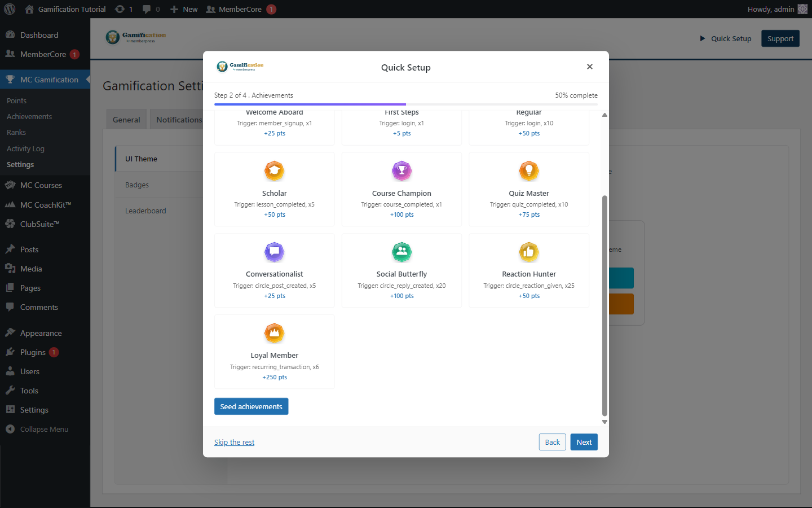
Task: Open the updates icon in admin bar
Action: pos(120,9)
